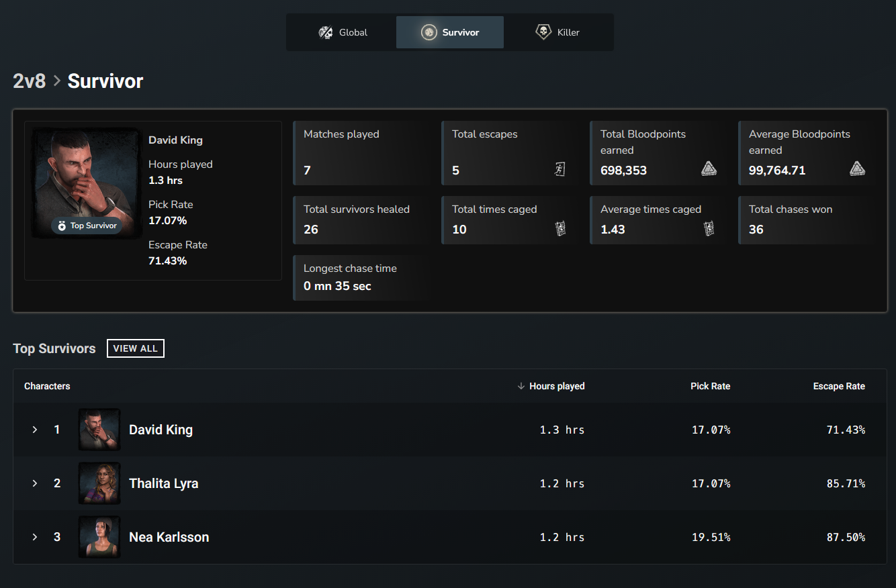Image resolution: width=896 pixels, height=588 pixels.
Task: Click the escape icon in Total escapes card
Action: [x=560, y=169]
